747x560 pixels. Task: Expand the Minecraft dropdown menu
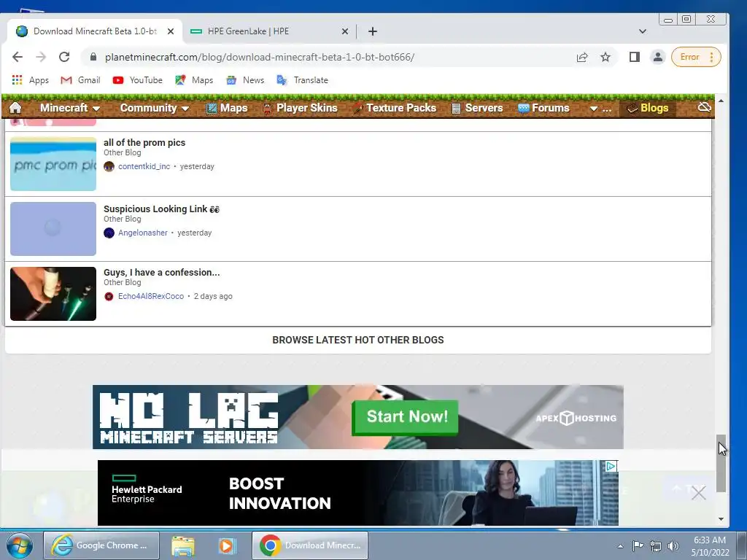click(69, 108)
